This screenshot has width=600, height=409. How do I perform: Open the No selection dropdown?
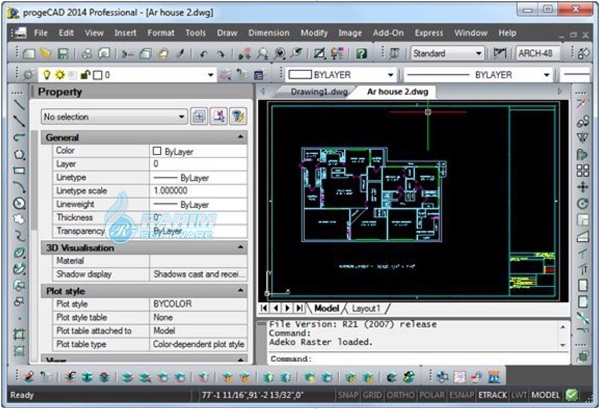click(114, 117)
